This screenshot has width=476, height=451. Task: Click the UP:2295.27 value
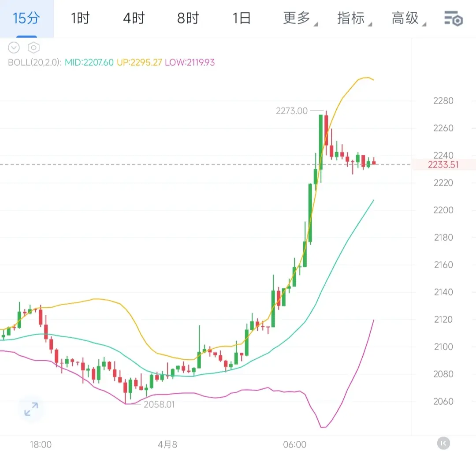139,63
